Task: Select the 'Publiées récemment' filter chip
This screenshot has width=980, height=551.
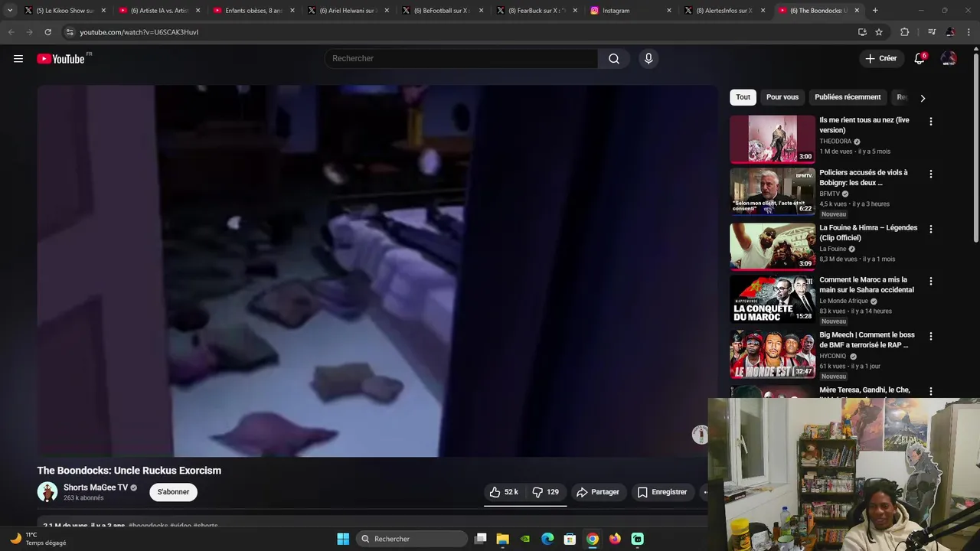Action: point(848,97)
